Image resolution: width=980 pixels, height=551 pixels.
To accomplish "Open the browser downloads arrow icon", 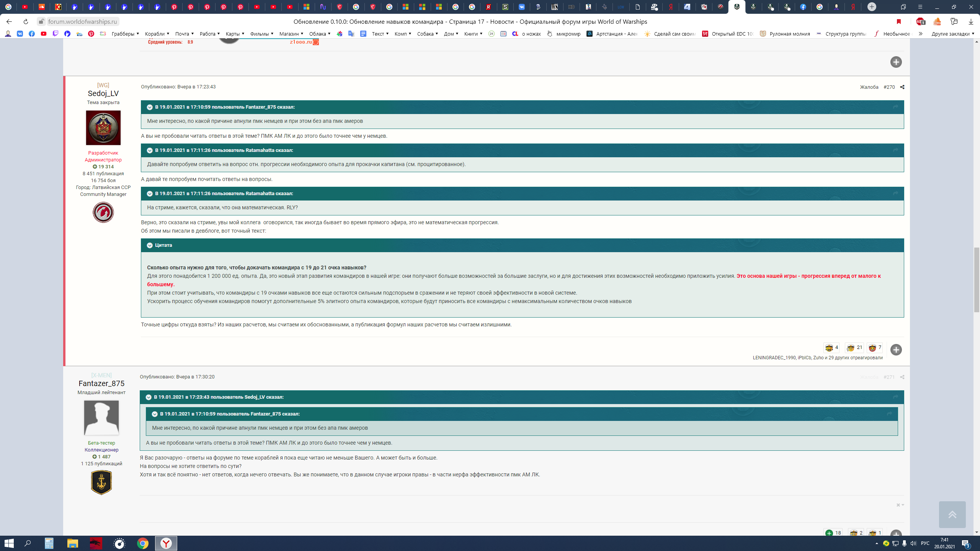I will 970,21.
